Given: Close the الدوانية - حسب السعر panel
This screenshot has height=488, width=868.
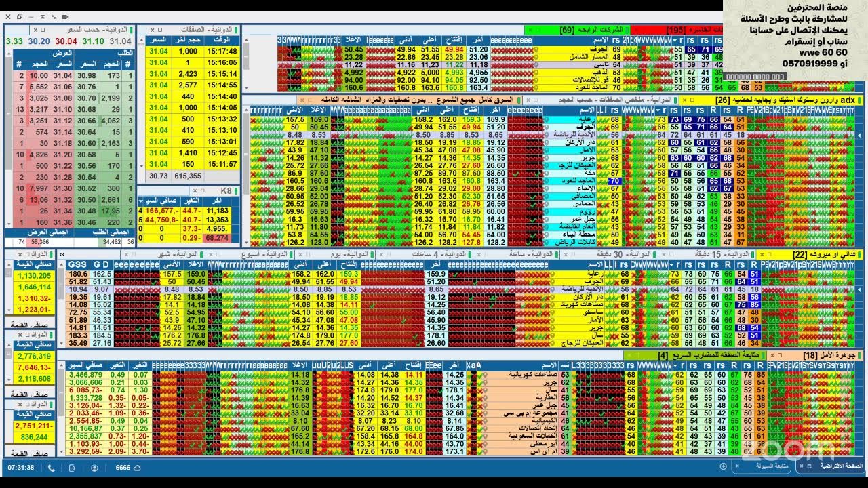Looking at the screenshot, I should coord(35,30).
